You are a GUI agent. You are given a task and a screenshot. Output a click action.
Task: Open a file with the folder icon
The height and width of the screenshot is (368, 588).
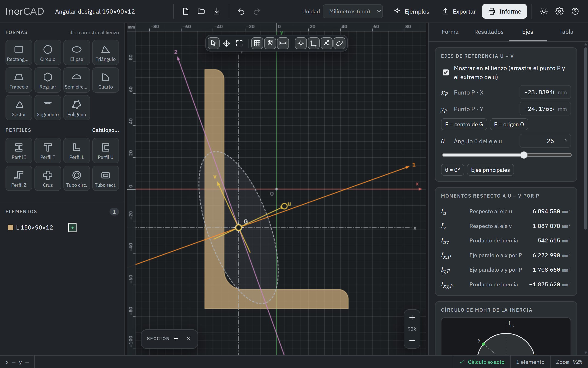tap(201, 11)
